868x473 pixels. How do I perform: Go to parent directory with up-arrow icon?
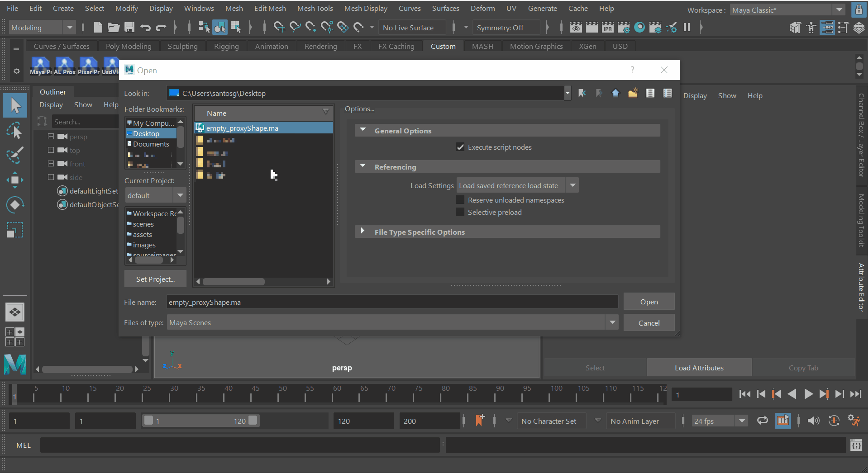(x=615, y=93)
